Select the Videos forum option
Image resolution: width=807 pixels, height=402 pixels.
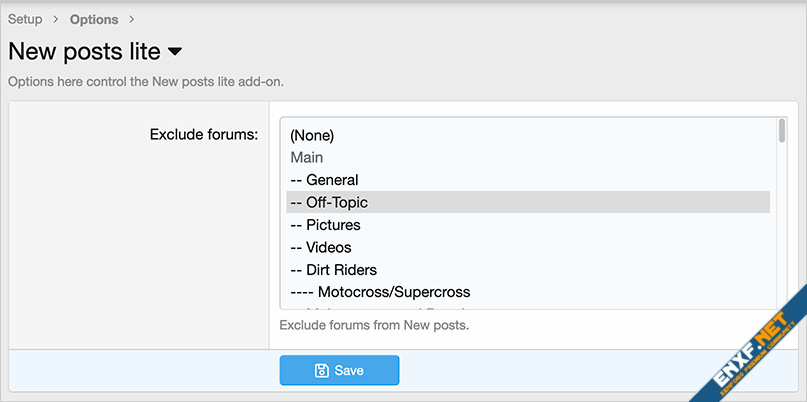tap(321, 247)
